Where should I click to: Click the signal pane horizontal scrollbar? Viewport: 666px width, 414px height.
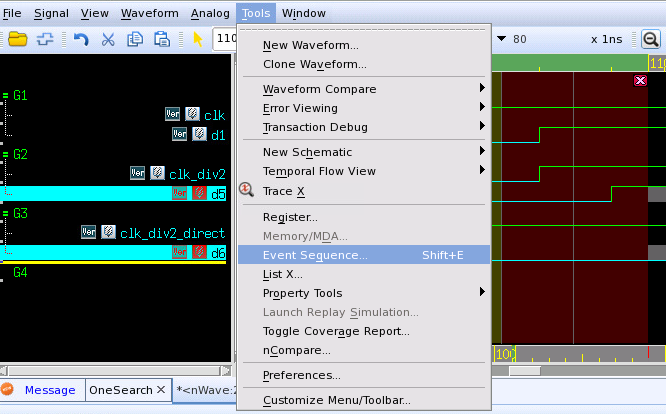(x=115, y=371)
